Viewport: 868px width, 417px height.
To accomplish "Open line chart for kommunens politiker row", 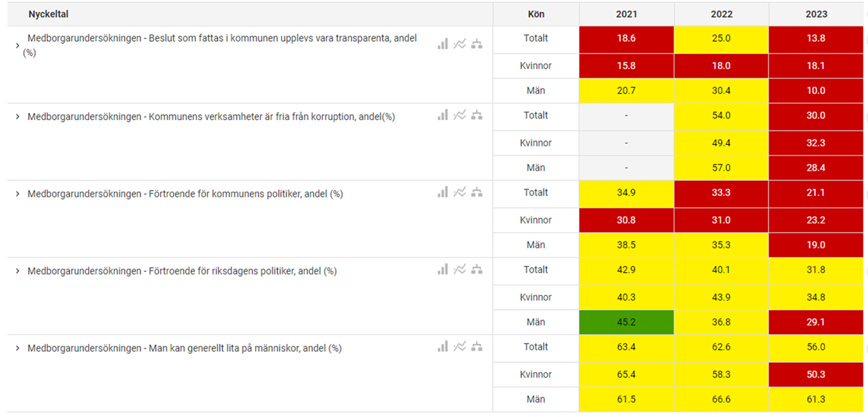I will click(x=460, y=193).
